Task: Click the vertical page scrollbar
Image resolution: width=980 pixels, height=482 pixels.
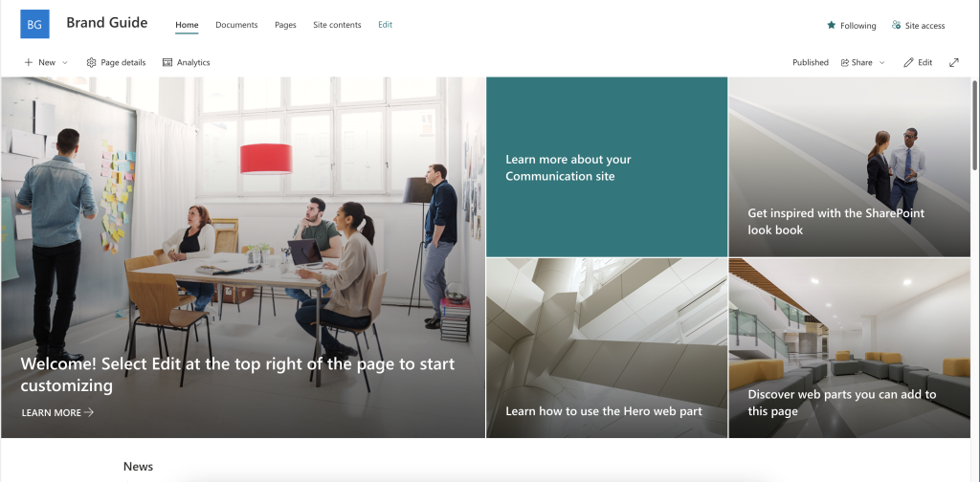Action: click(x=975, y=125)
